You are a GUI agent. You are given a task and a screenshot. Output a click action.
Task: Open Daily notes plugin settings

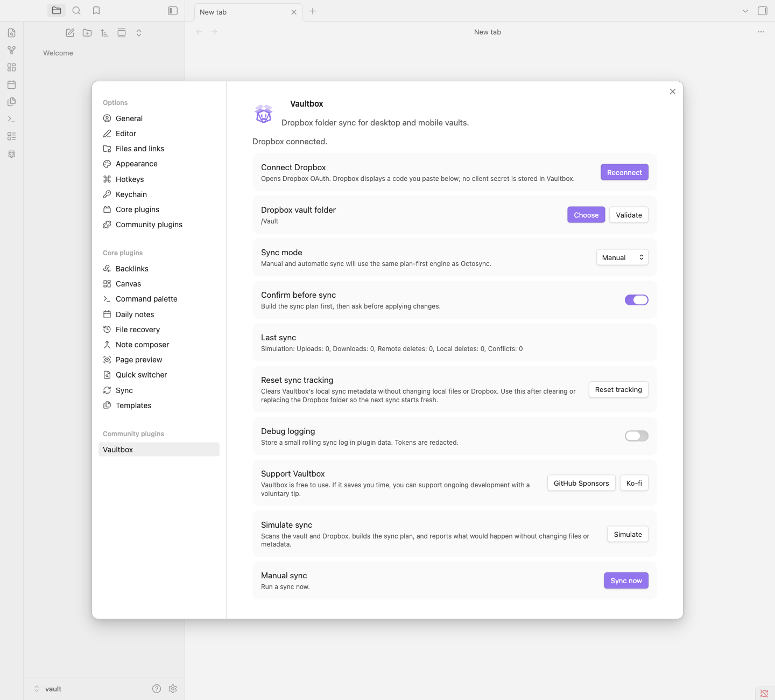[159, 314]
